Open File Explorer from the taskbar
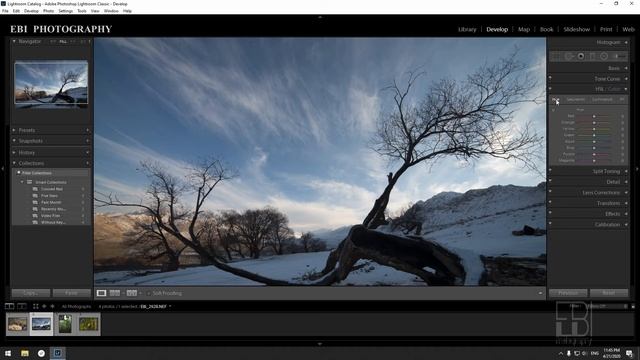640x360 pixels. [25, 353]
